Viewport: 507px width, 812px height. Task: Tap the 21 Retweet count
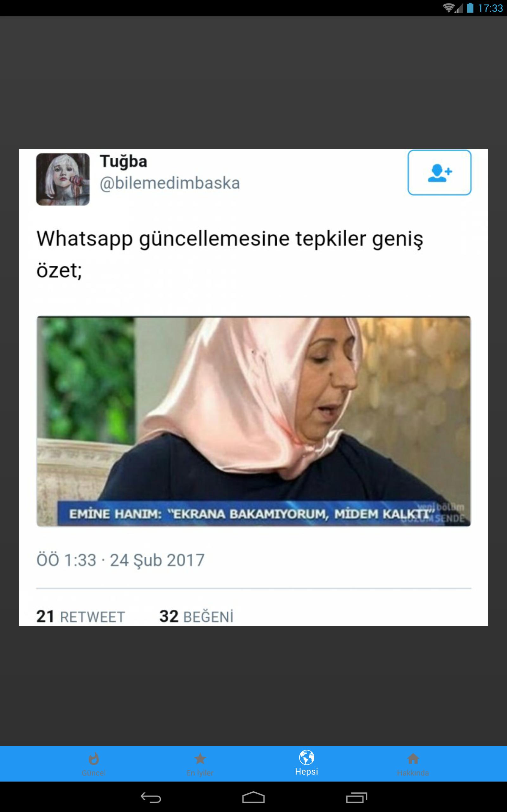pos(80,617)
